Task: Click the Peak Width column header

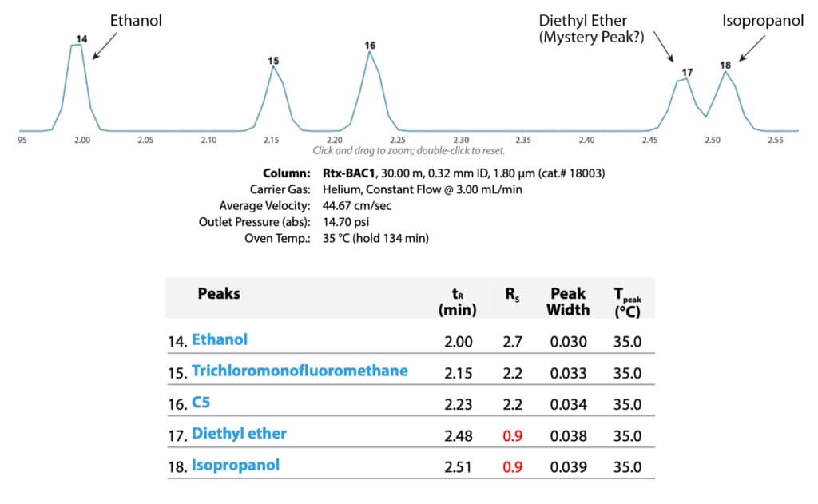Action: coord(568,300)
